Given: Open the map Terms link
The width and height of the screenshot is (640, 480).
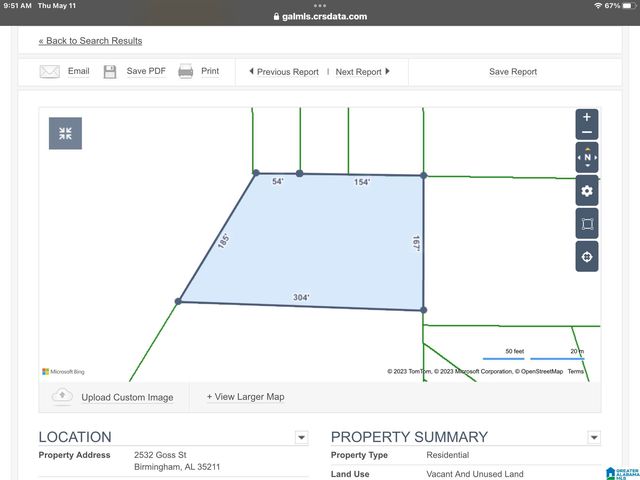Looking at the screenshot, I should click(x=576, y=372).
